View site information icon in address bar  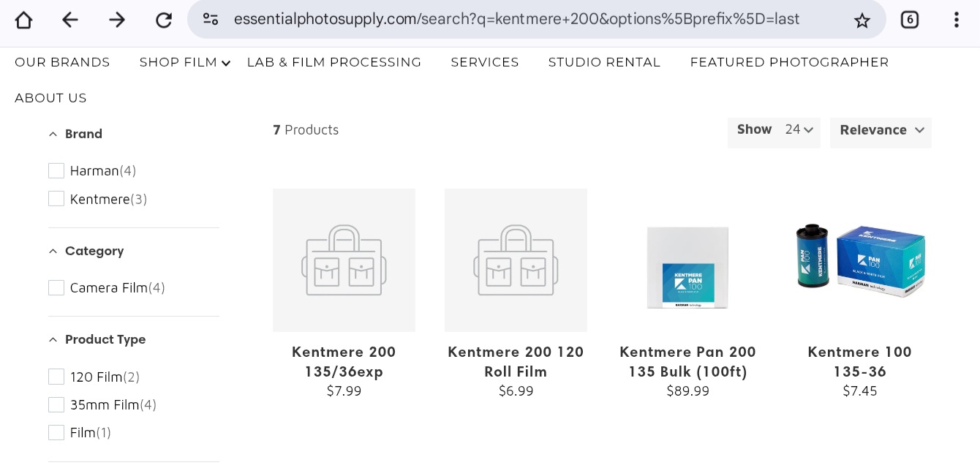coord(211,20)
